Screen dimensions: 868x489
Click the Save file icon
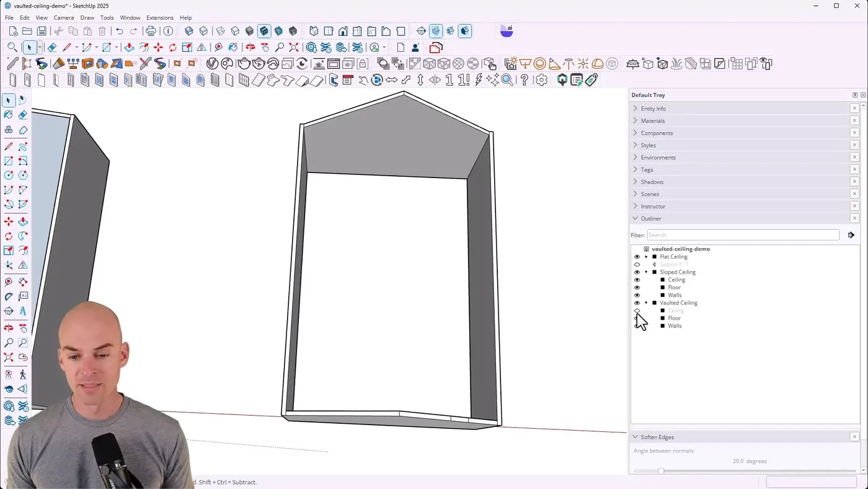click(x=42, y=31)
